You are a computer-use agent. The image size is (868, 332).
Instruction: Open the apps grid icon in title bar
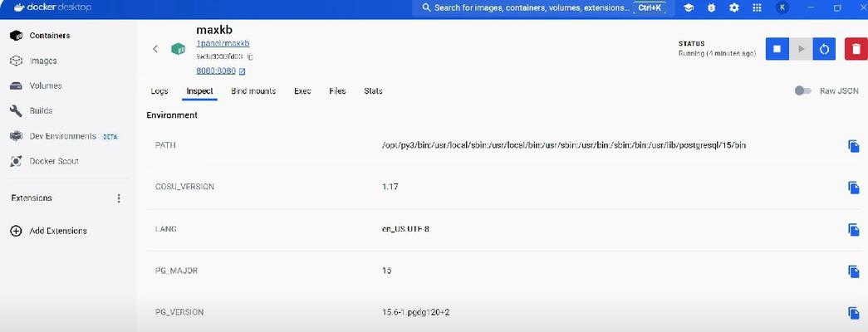click(x=757, y=7)
